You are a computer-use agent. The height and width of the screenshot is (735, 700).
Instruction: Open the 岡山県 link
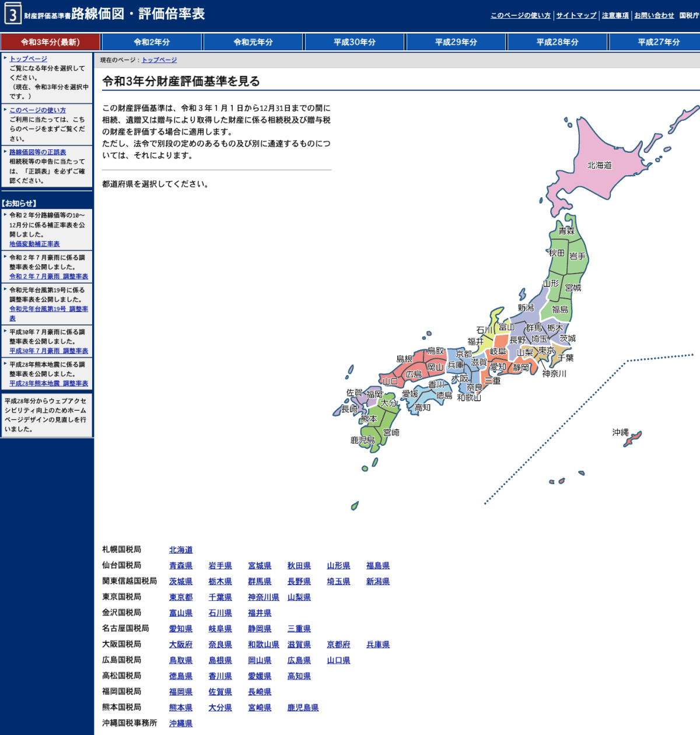pos(260,660)
